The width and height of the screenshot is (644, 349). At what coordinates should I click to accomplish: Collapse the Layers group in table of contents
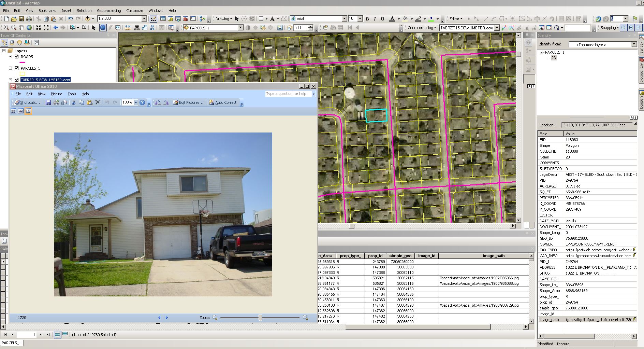[x=4, y=51]
